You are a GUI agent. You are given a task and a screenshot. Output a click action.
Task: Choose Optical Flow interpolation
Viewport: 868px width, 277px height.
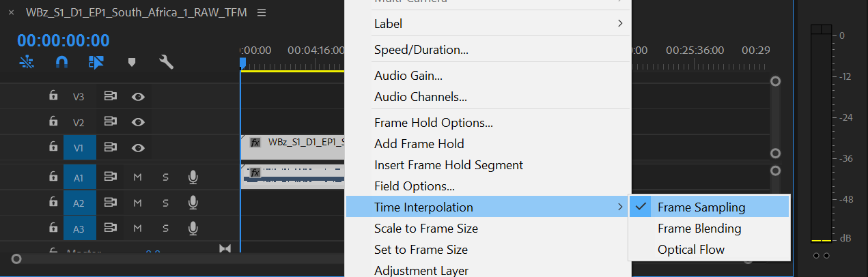click(690, 250)
